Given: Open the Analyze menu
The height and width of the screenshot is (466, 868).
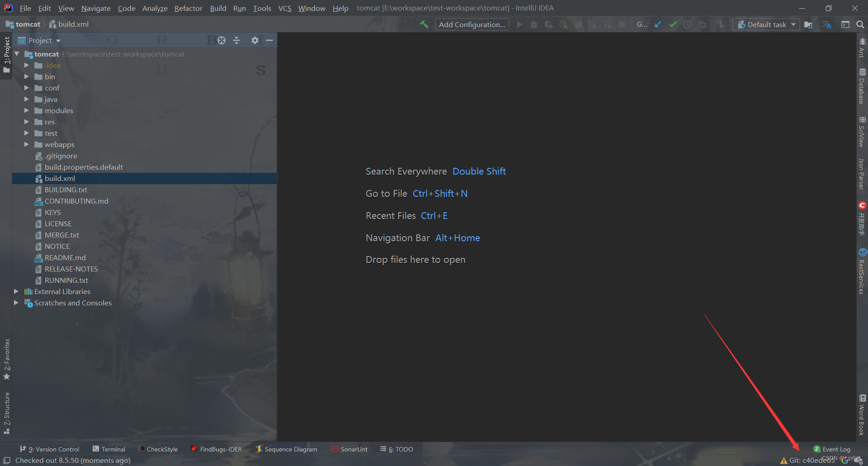Looking at the screenshot, I should (155, 8).
